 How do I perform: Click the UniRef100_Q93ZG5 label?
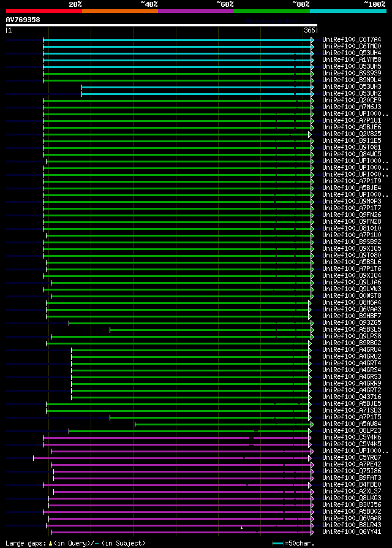[352, 323]
